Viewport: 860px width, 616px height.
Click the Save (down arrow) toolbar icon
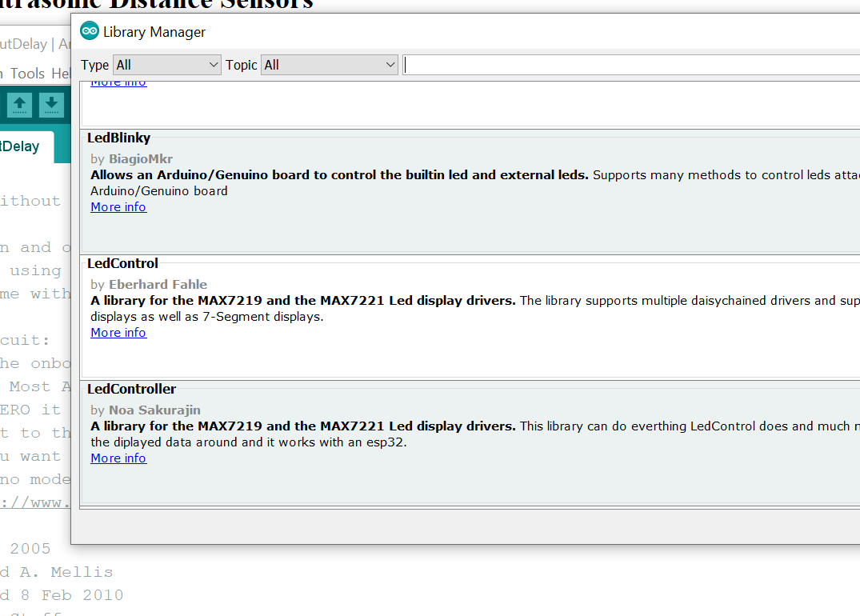(51, 105)
